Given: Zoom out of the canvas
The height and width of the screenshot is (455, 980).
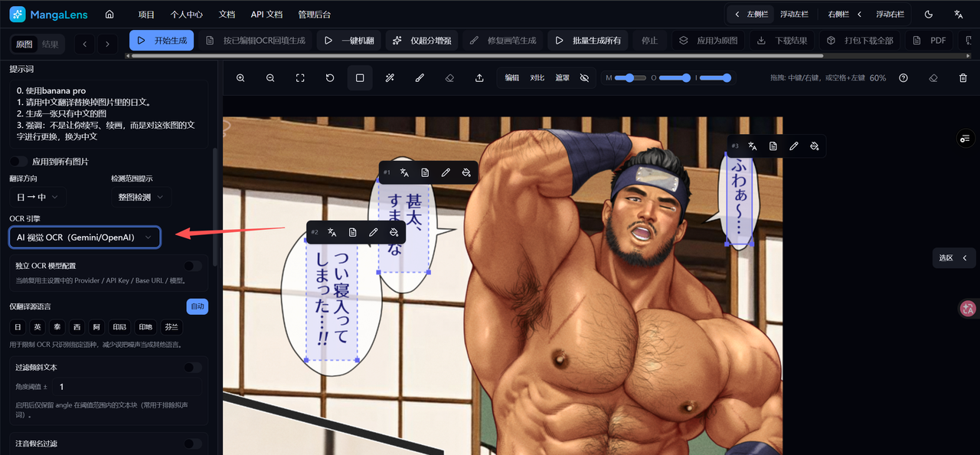Looking at the screenshot, I should [x=270, y=78].
